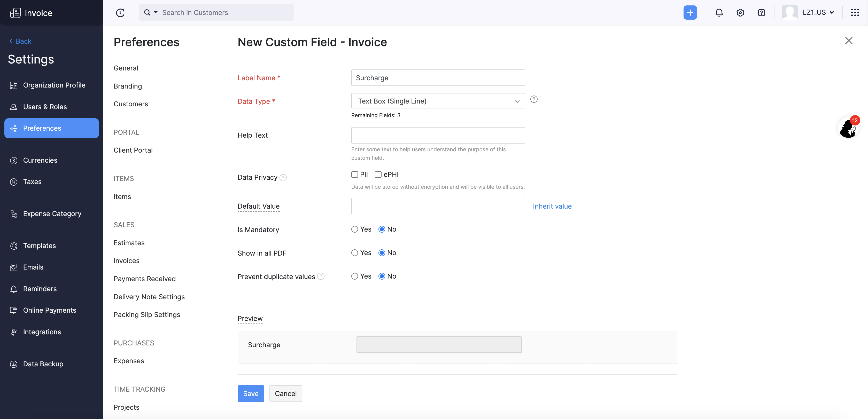Open the help question mark icon
Viewport: 868px width, 419px height.
coord(761,13)
